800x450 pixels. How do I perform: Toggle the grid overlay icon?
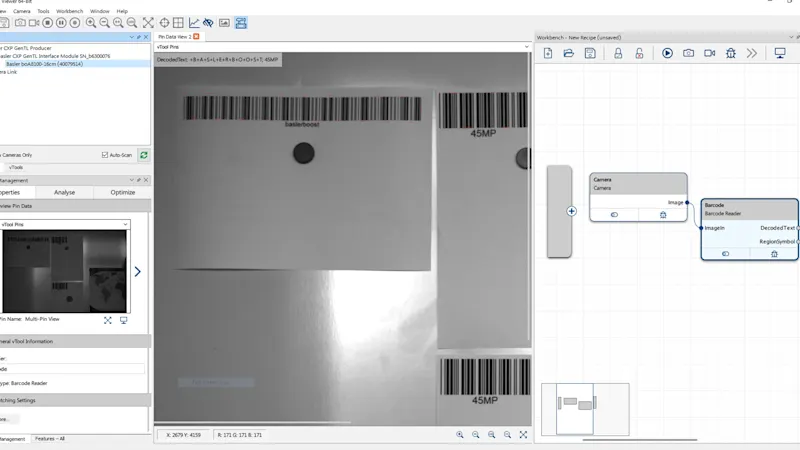pos(179,22)
